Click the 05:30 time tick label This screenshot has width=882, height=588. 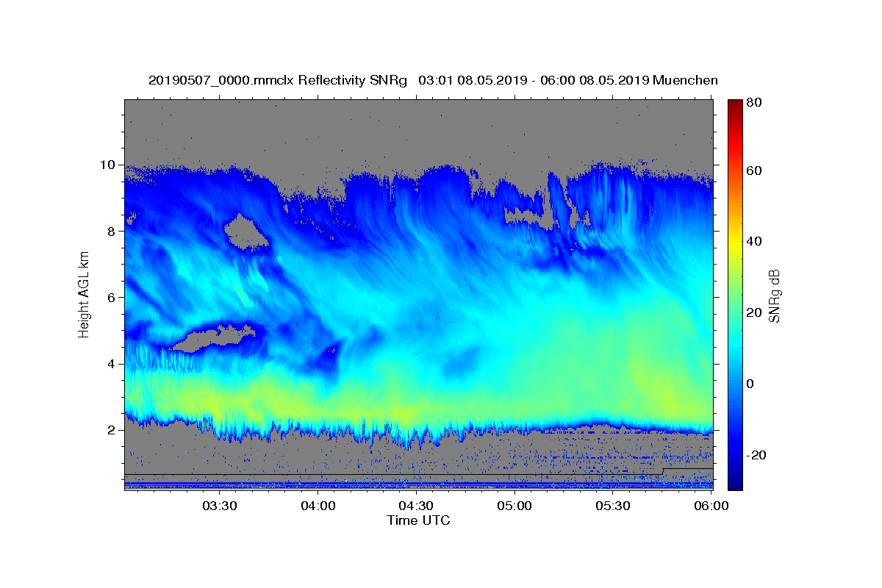point(613,506)
